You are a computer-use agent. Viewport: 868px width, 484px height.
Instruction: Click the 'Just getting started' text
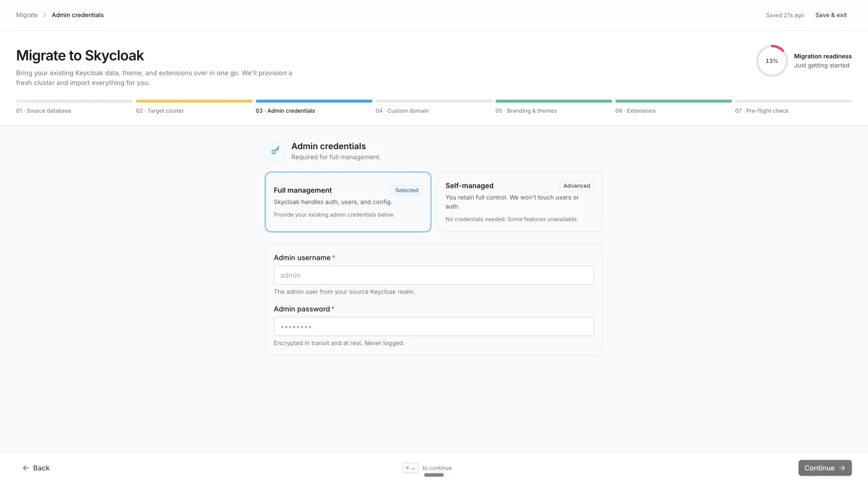point(821,65)
